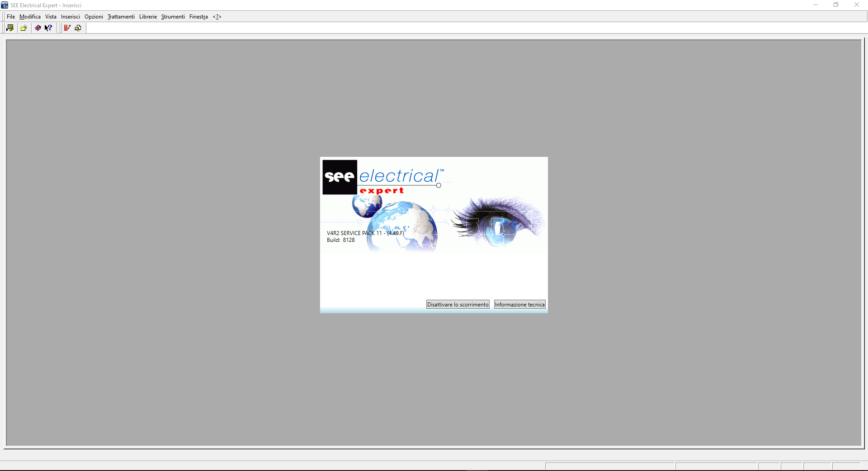868x471 pixels.
Task: Restore down the application window
Action: (x=836, y=5)
